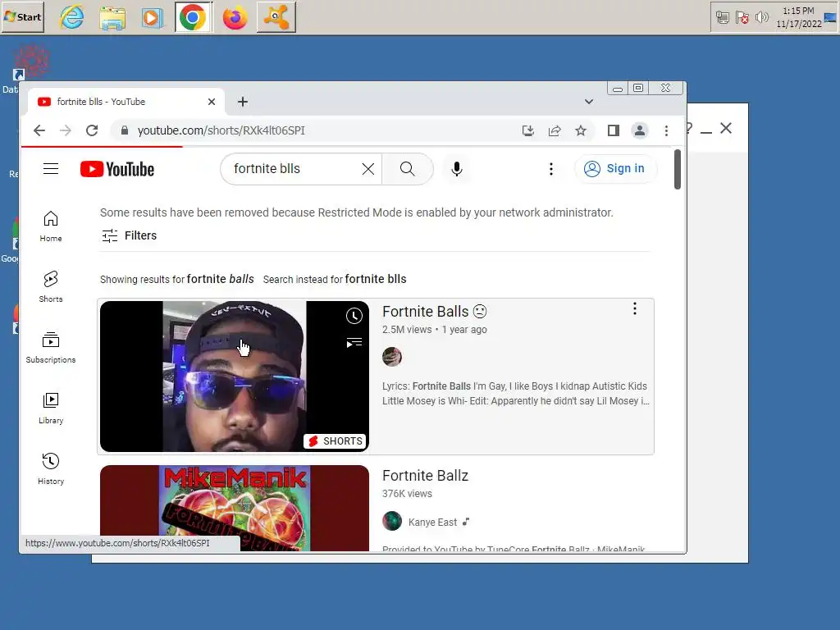This screenshot has width=840, height=630.
Task: Open the Avast taskbar icon
Action: coord(276,17)
